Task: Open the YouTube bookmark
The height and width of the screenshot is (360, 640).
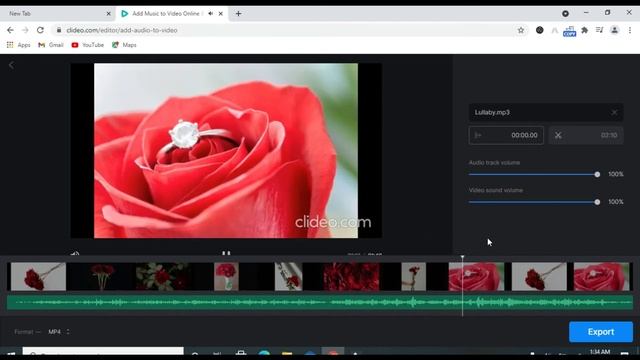Action: pyautogui.click(x=87, y=45)
